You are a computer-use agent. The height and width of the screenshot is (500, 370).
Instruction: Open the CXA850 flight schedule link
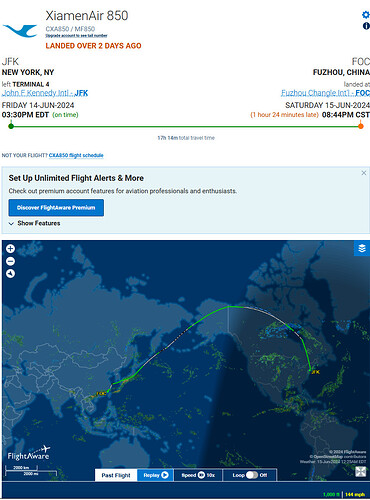(x=76, y=155)
